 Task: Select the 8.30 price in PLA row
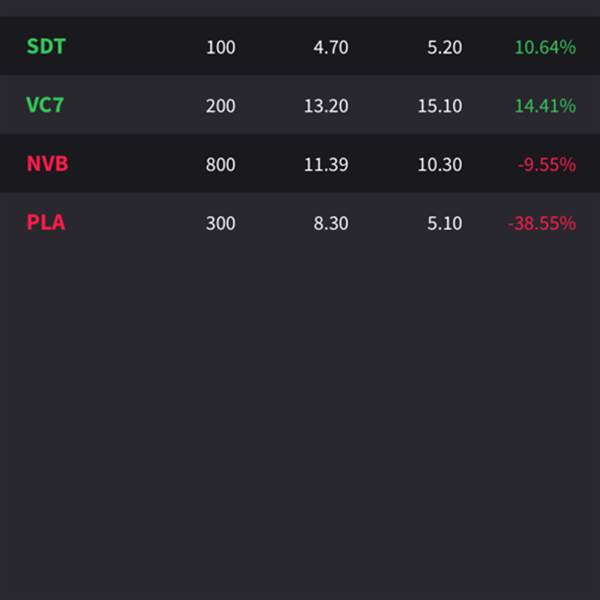pos(331,223)
